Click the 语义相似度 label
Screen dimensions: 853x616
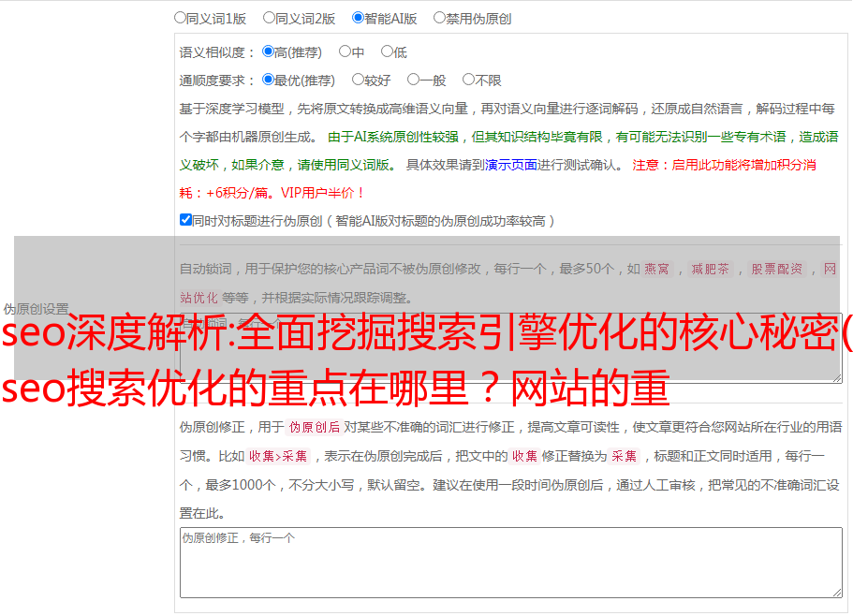(217, 52)
